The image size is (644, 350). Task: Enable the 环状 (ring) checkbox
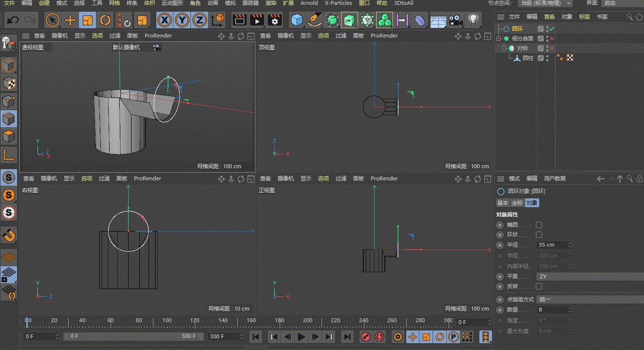click(539, 235)
